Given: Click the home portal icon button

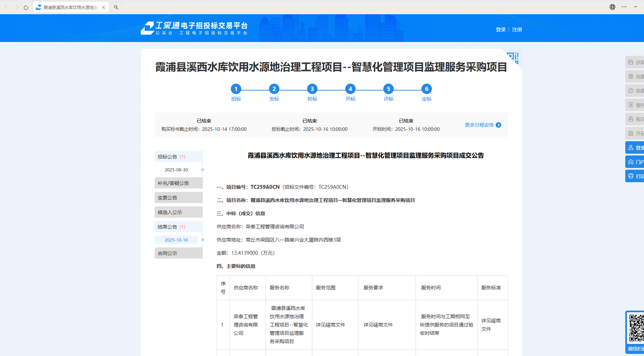Looking at the screenshot, I should [631, 162].
